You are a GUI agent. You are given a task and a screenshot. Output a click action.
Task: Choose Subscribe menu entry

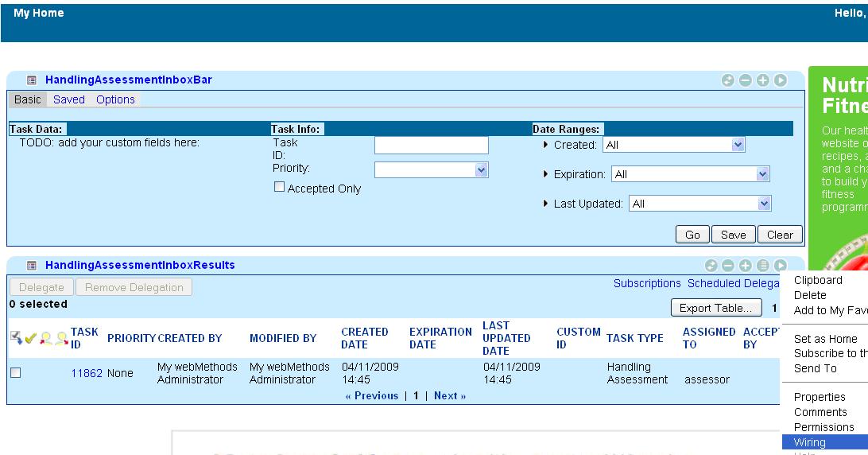831,354
